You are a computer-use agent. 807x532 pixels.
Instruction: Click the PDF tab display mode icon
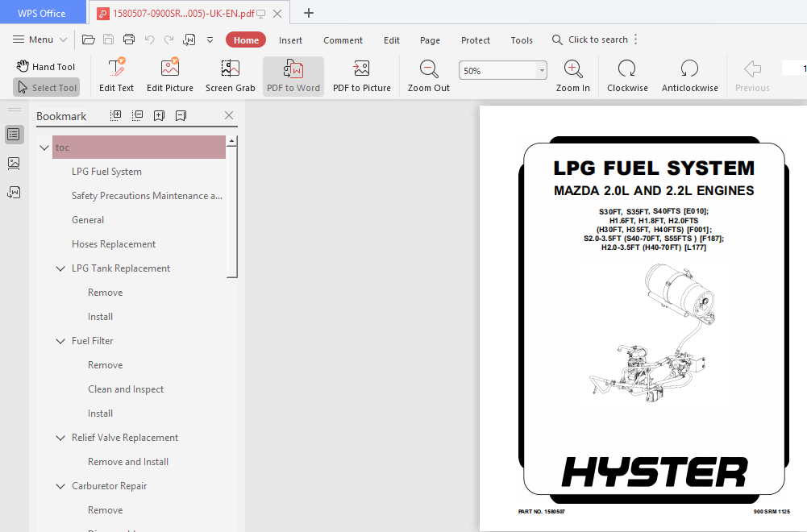[x=261, y=14]
